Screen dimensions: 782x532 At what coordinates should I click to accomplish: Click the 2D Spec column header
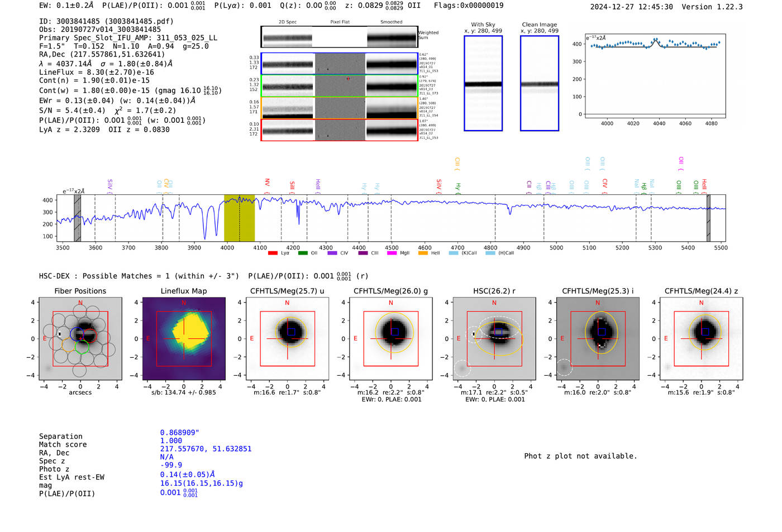pyautogui.click(x=288, y=22)
